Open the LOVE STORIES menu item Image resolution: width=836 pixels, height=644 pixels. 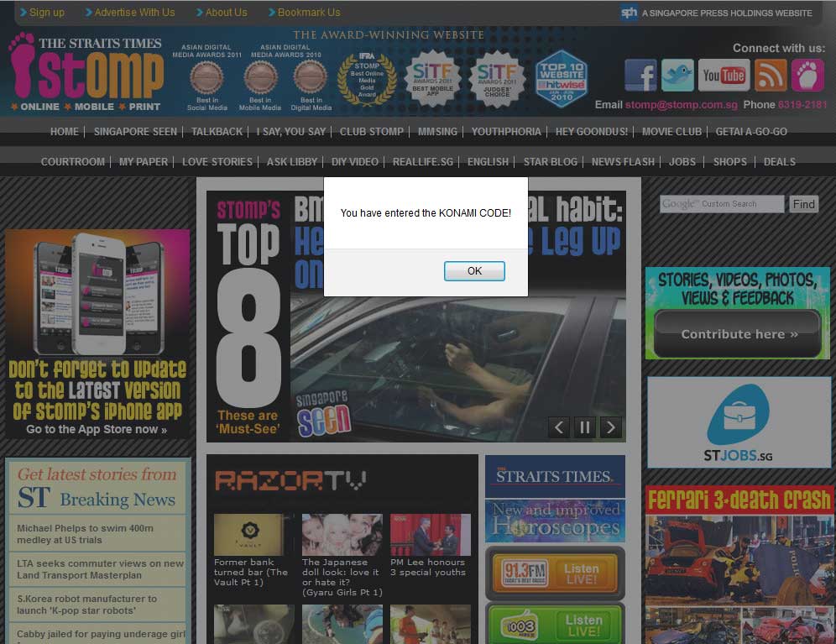[x=217, y=162]
